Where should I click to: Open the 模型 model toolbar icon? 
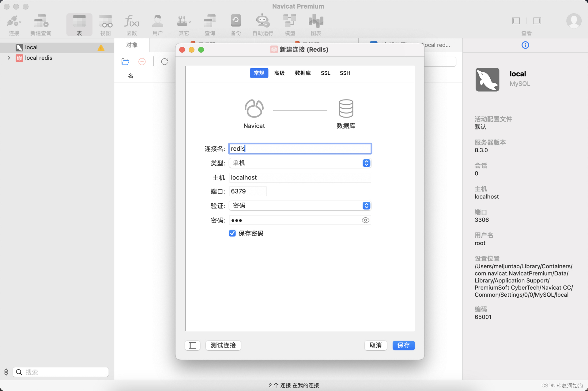pyautogui.click(x=290, y=25)
